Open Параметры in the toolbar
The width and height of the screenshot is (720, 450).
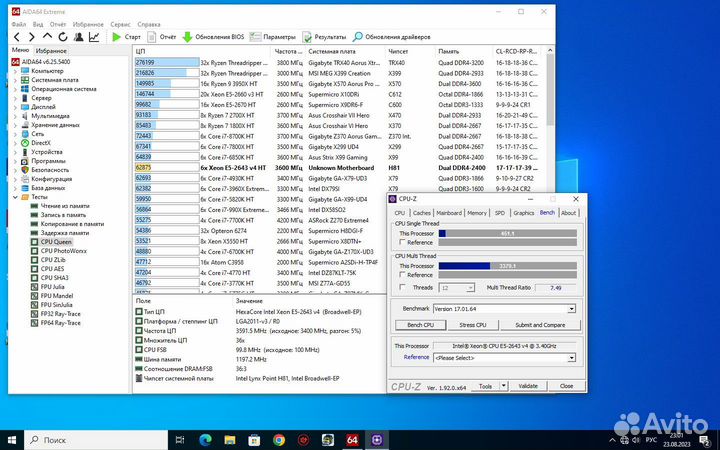[x=273, y=37]
